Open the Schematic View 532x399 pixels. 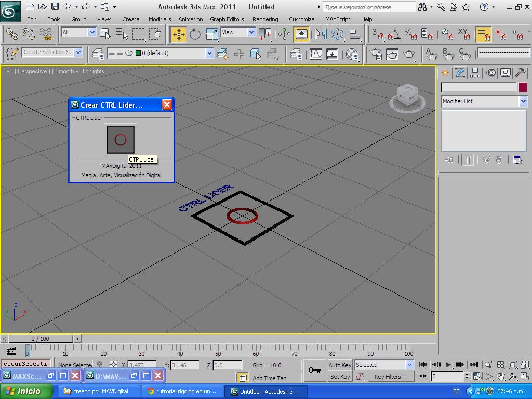332,54
